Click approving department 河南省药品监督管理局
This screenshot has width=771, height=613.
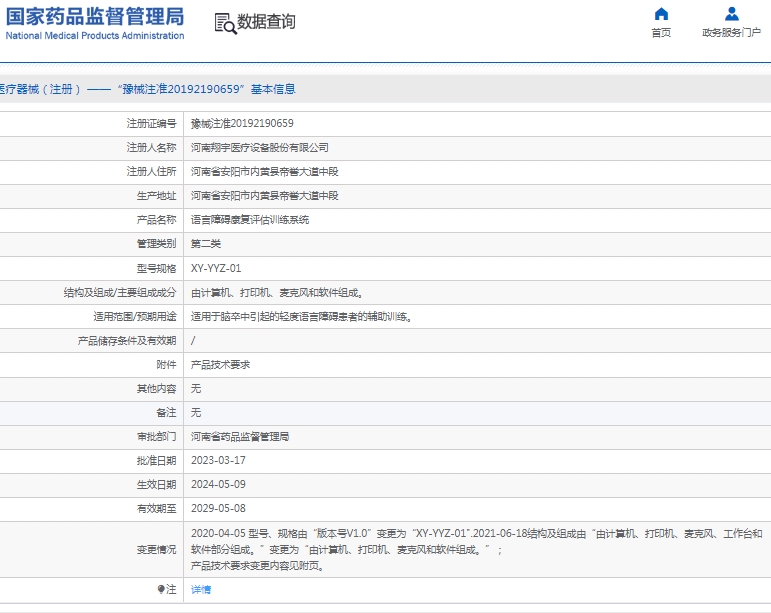tap(240, 437)
